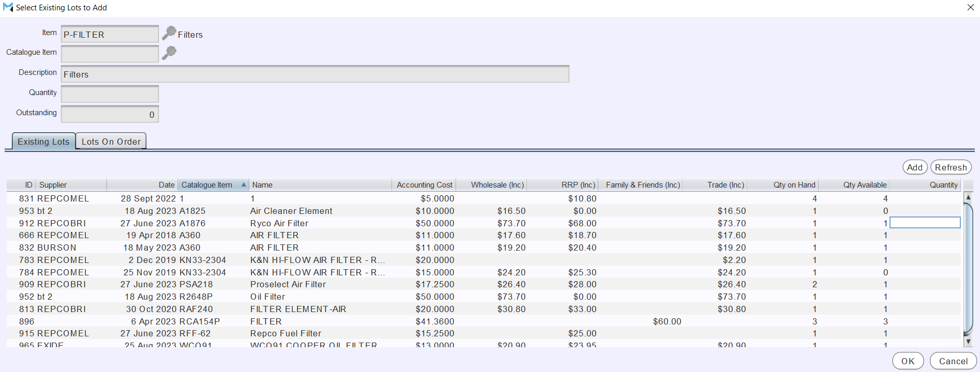Click the Quantity column header
The height and width of the screenshot is (372, 980).
(925, 184)
